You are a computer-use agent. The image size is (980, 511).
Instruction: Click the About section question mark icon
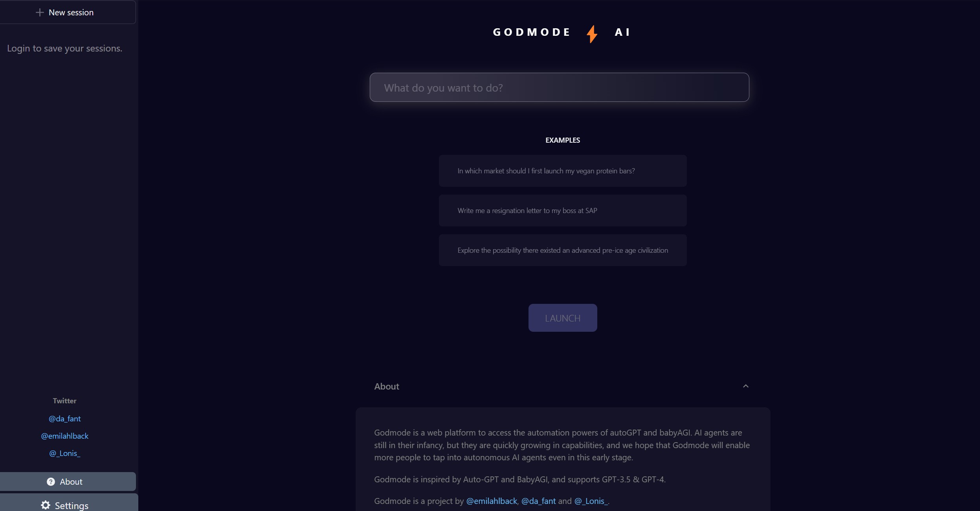coord(51,481)
